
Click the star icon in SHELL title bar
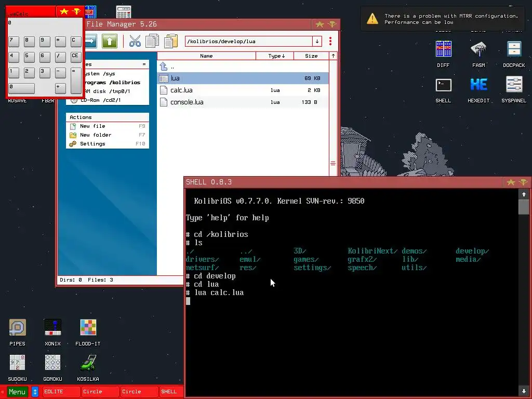click(511, 182)
